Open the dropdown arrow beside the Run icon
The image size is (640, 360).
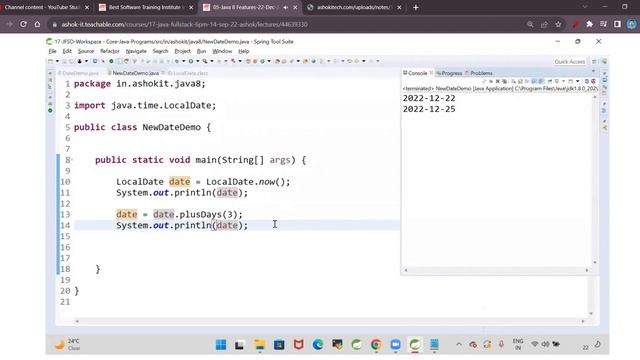pyautogui.click(x=198, y=61)
